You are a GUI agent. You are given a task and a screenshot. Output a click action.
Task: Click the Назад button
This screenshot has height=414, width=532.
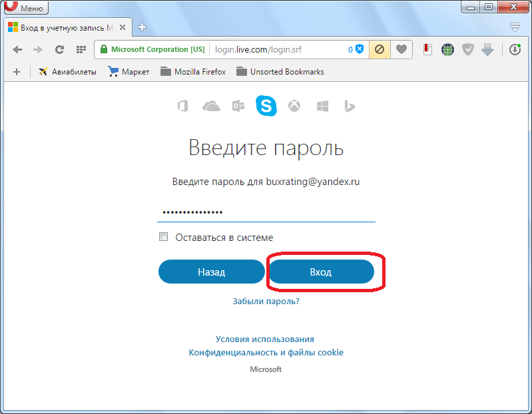click(x=212, y=272)
